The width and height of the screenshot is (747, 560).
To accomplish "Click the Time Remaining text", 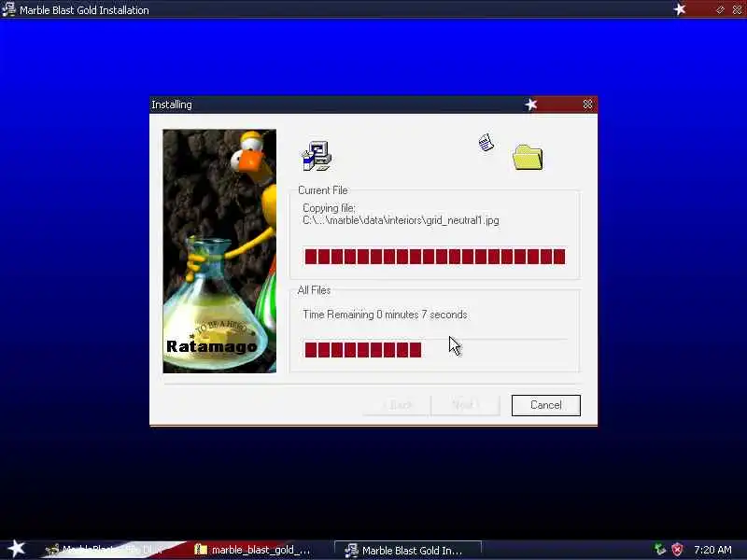I will [x=385, y=315].
